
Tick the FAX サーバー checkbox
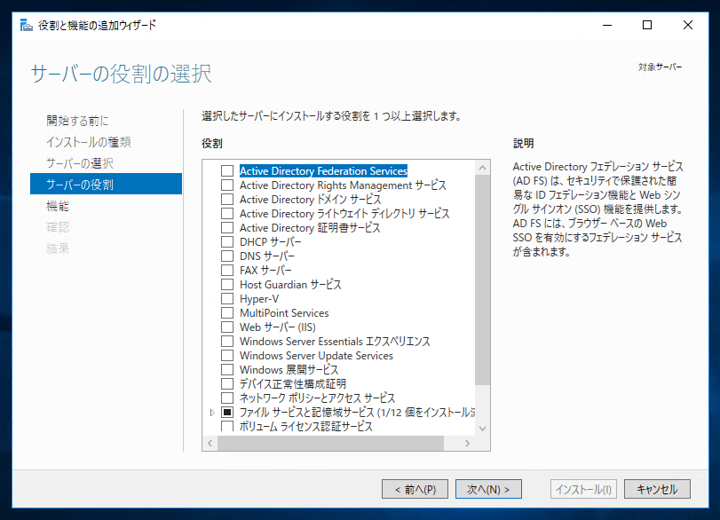pos(227,270)
